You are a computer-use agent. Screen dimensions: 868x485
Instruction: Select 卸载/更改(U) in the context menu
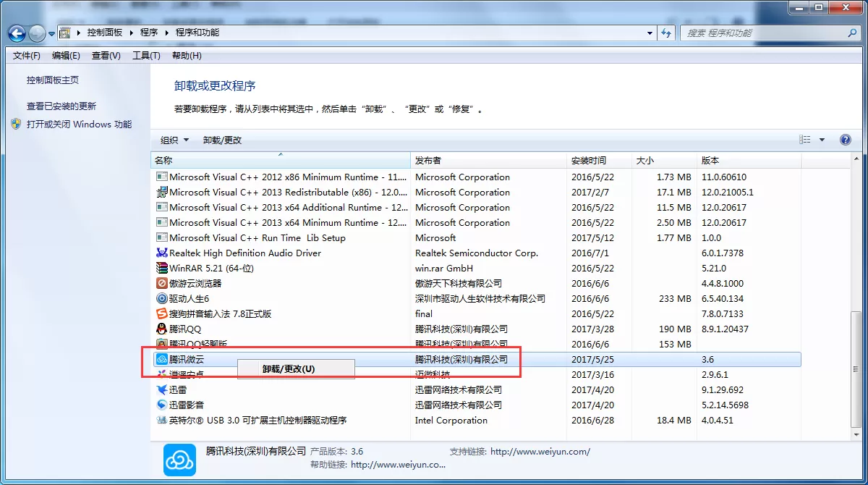coord(296,368)
